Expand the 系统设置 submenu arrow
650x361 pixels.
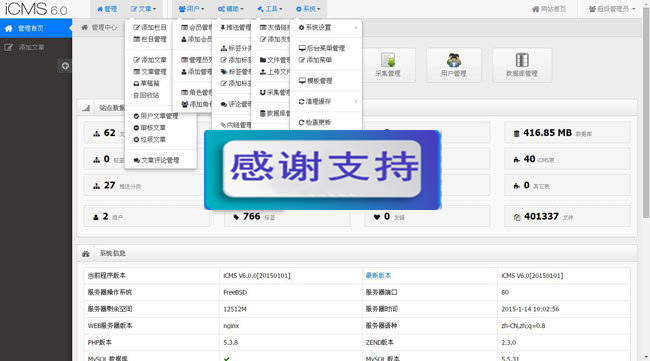[356, 27]
